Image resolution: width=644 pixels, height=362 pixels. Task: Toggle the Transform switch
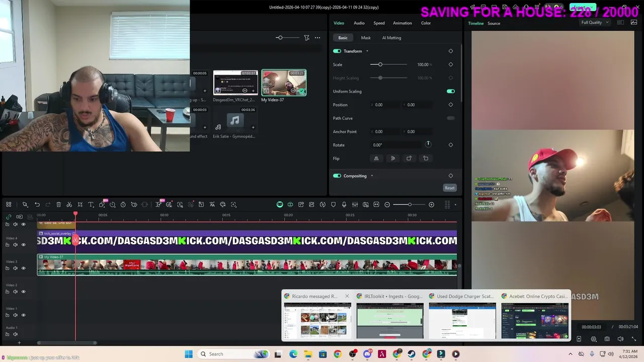point(337,51)
